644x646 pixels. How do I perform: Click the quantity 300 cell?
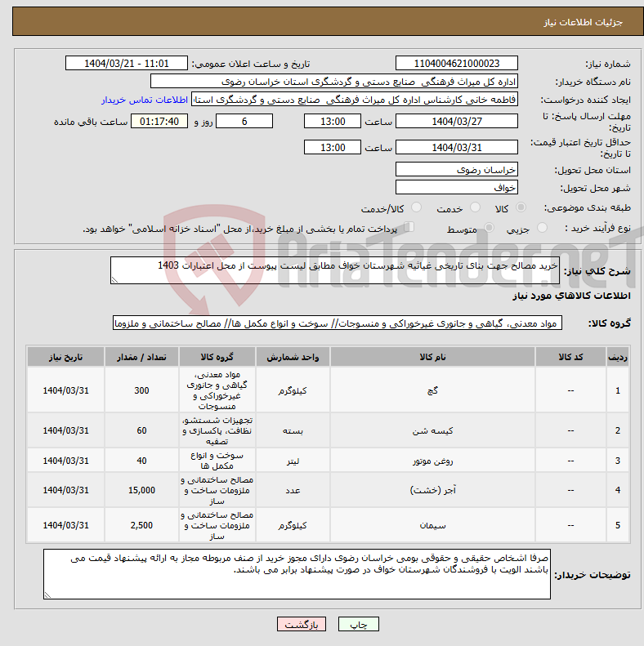[x=141, y=390]
